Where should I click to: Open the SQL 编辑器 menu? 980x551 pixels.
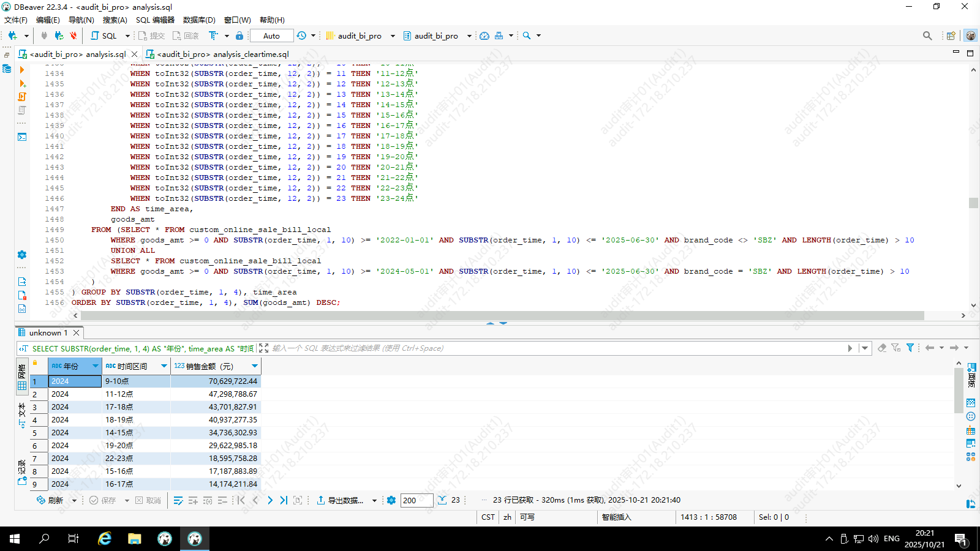(x=155, y=20)
